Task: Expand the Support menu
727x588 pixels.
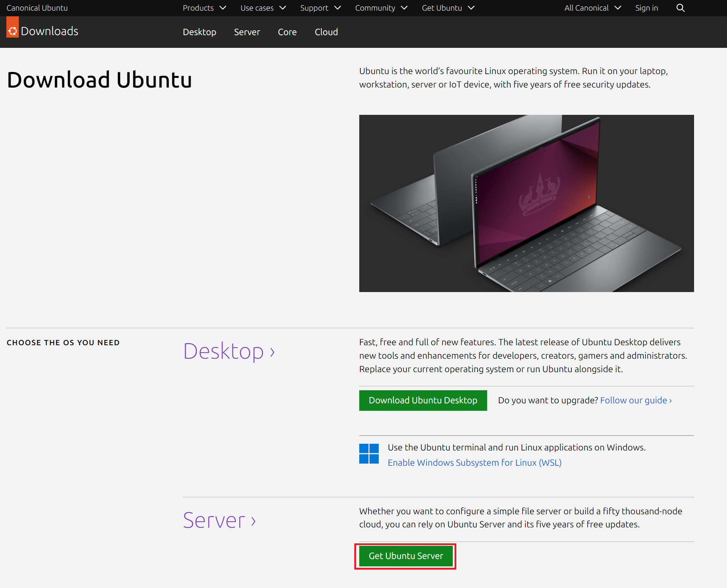Action: (320, 8)
